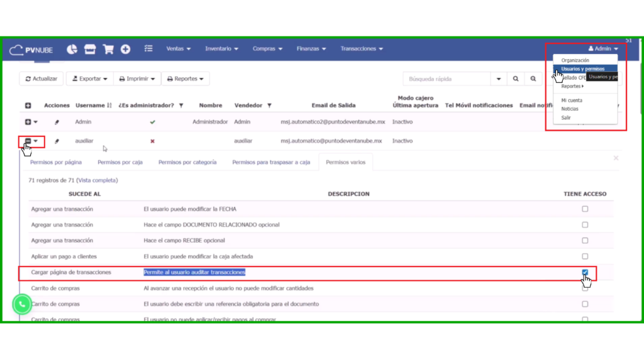The width and height of the screenshot is (644, 362).
Task: Click the pencil edit icon for Admin
Action: pos(57,123)
